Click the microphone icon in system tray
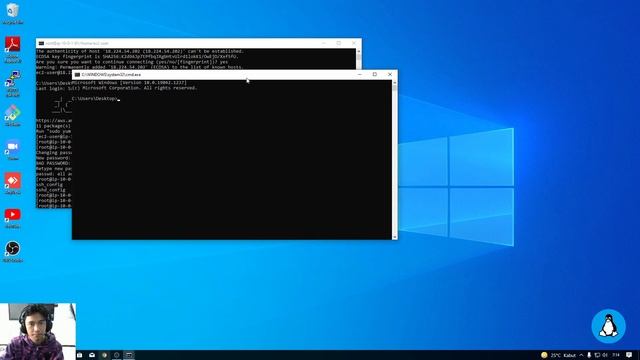Image resolution: width=640 pixels, height=360 pixels. pos(589,355)
